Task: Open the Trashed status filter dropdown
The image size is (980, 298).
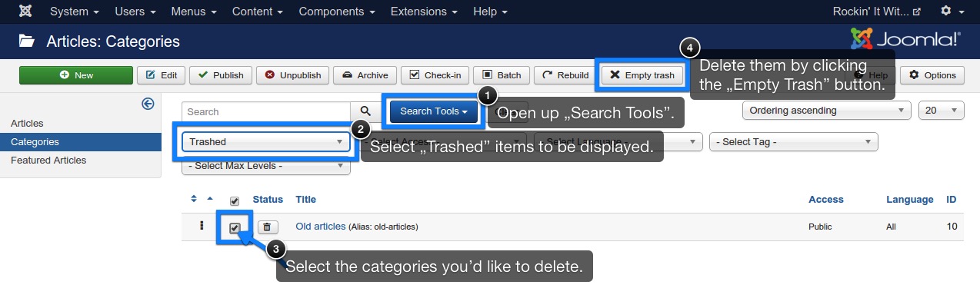Action: pos(266,142)
